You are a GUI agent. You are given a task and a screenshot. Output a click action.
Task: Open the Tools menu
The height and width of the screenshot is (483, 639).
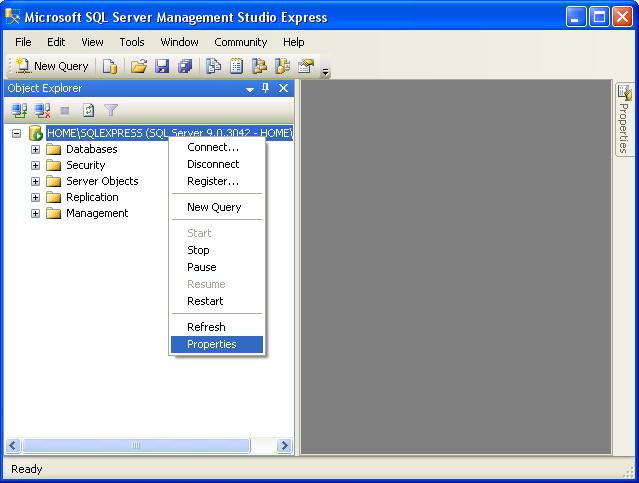[x=132, y=42]
